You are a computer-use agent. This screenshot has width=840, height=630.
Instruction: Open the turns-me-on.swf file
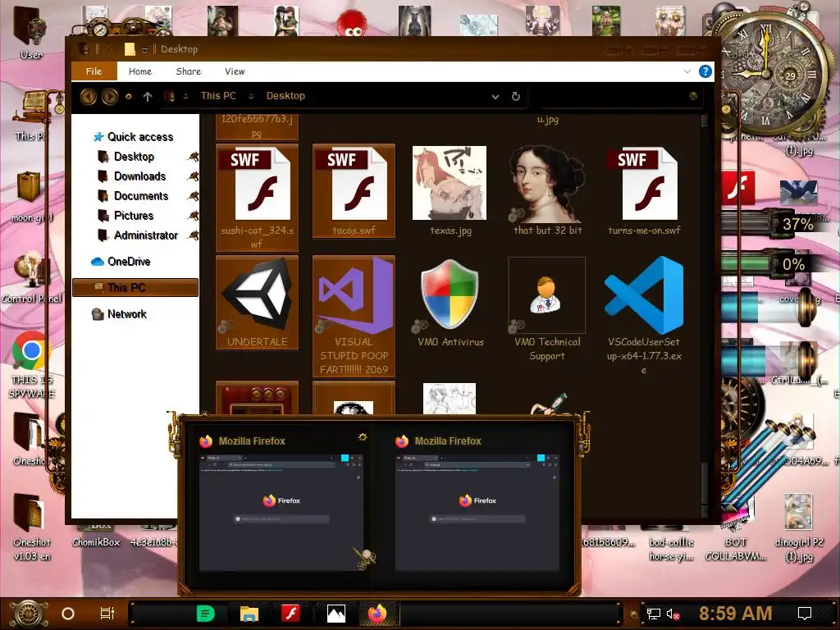pos(644,190)
